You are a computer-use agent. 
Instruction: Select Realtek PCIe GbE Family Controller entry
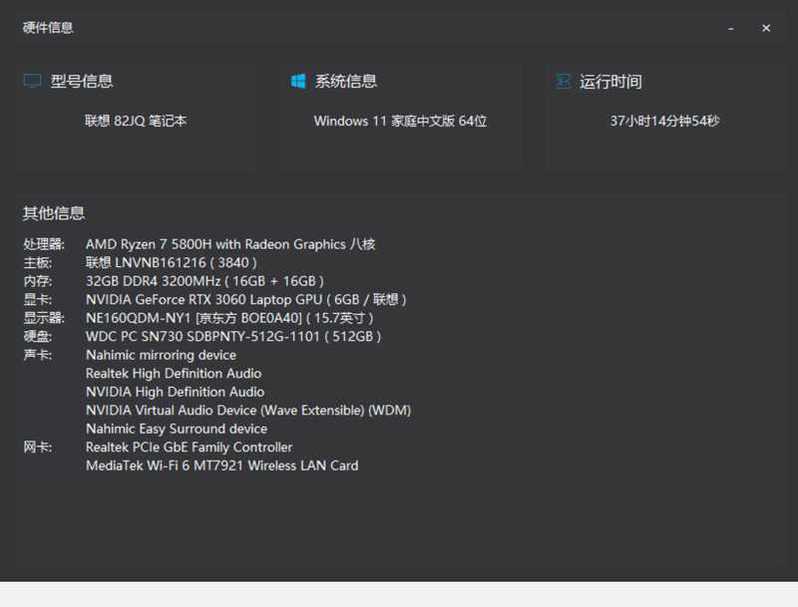click(x=189, y=447)
